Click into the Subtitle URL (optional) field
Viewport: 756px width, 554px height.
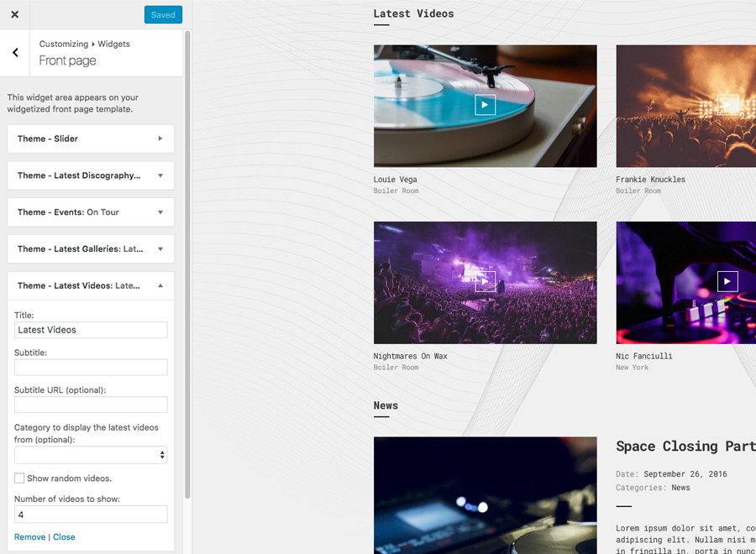pyautogui.click(x=91, y=405)
